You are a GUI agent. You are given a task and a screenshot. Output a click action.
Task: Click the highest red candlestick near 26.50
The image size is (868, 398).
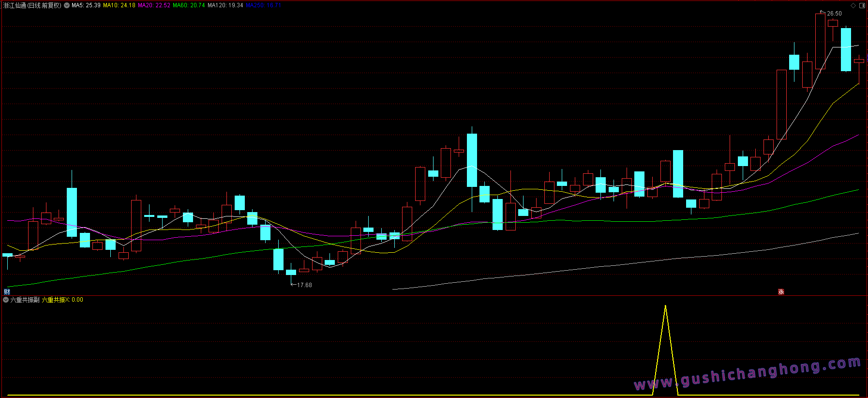point(820,41)
